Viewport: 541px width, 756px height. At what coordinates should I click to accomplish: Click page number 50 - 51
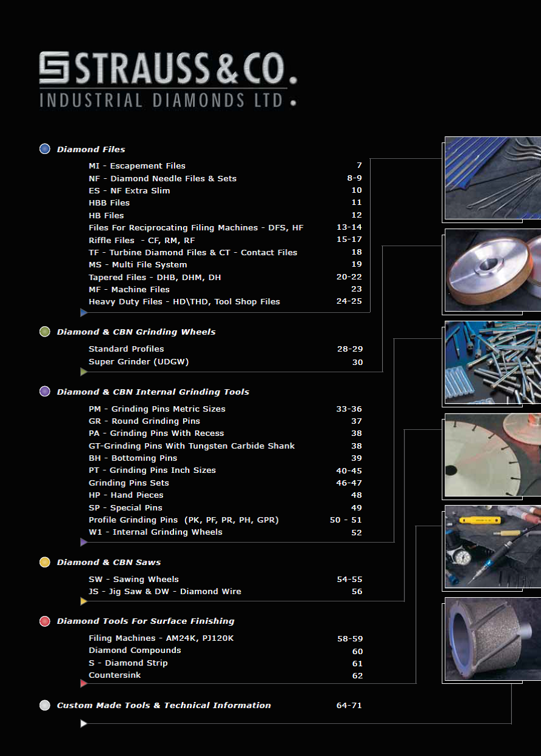[x=346, y=520]
